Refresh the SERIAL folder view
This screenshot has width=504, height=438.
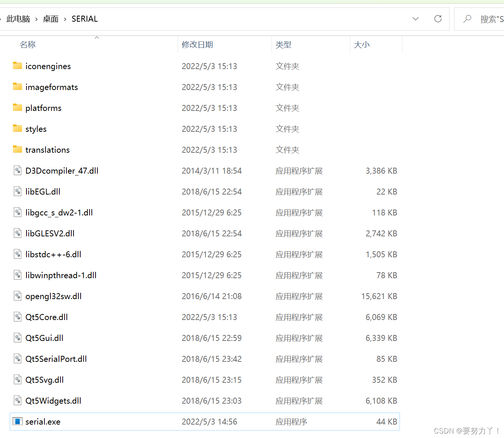pyautogui.click(x=438, y=19)
